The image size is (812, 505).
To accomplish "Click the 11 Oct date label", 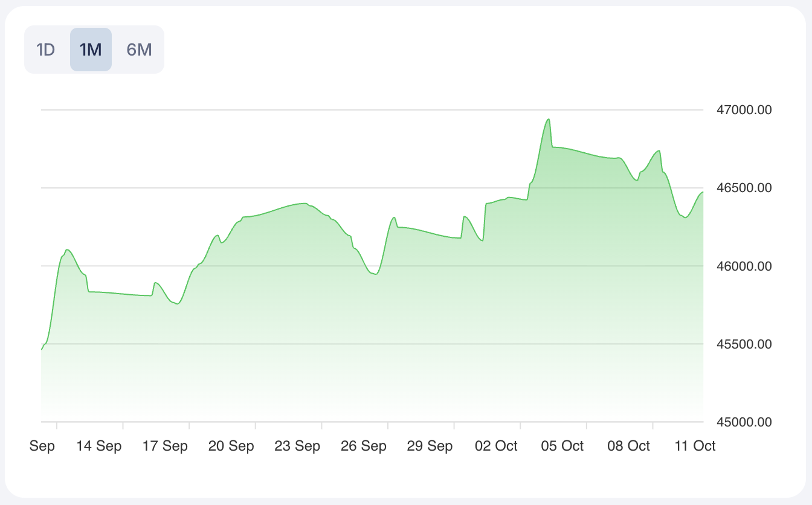I will [695, 446].
